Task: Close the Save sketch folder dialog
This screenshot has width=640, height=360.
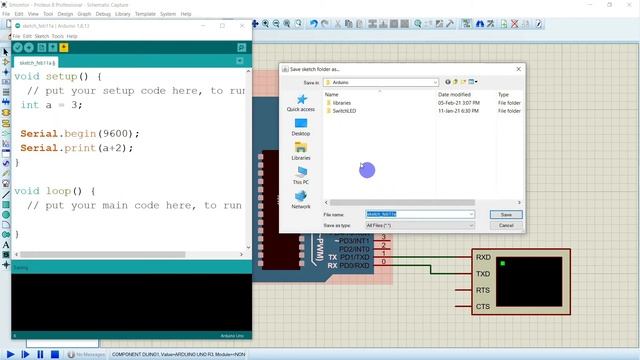Action: coord(518,69)
